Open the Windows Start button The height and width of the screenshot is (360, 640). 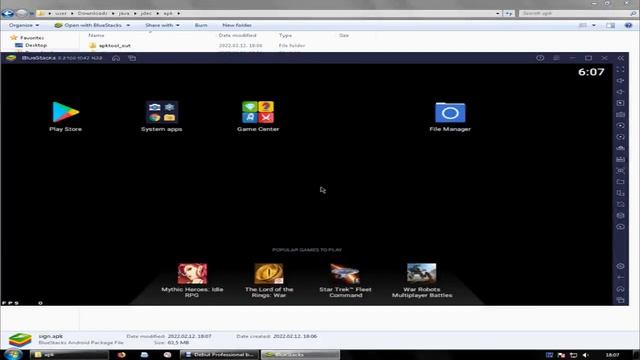13,354
